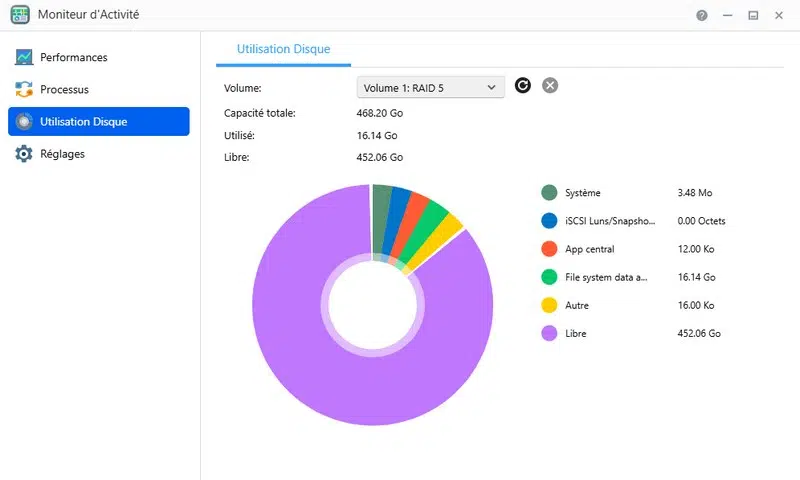Screen dimensions: 800x480
Task: Click the File system data legend label
Action: [x=606, y=277]
